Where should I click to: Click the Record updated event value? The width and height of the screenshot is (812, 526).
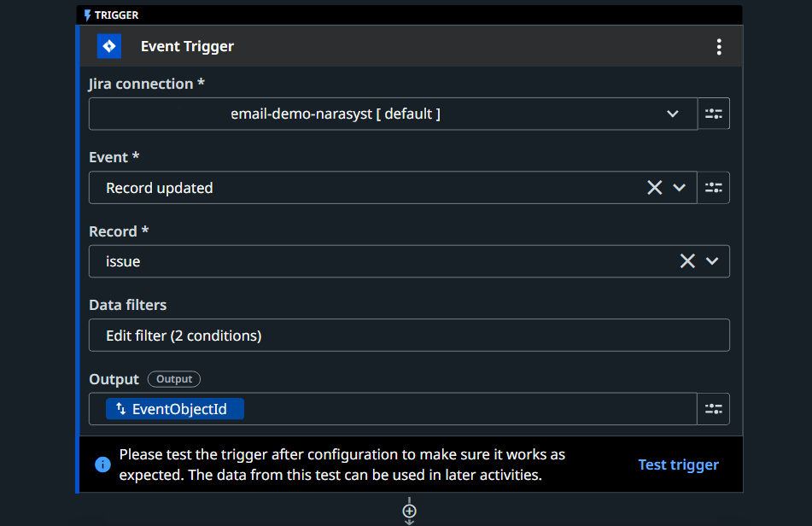[x=160, y=188]
